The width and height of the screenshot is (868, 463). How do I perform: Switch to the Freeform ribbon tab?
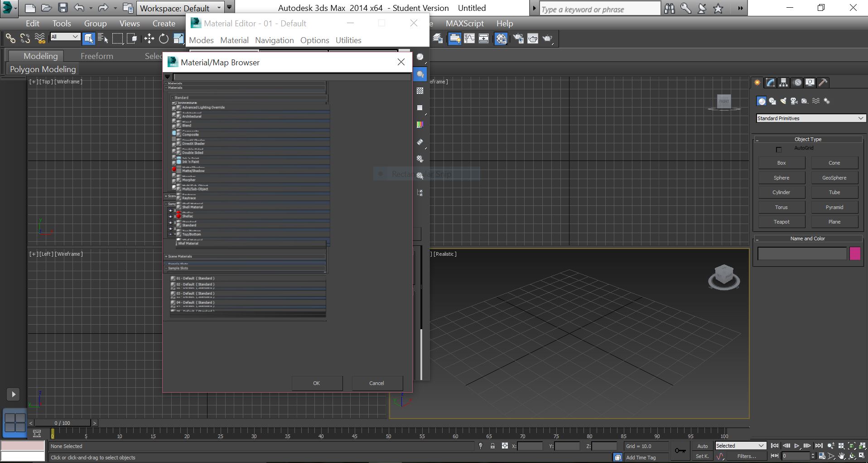tap(97, 56)
